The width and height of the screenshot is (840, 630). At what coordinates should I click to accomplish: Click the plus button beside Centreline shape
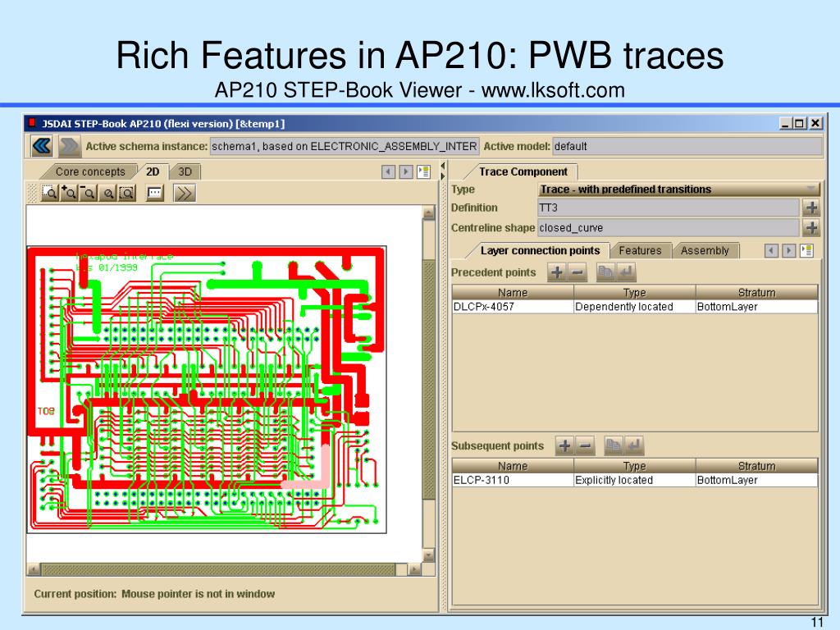(x=811, y=228)
